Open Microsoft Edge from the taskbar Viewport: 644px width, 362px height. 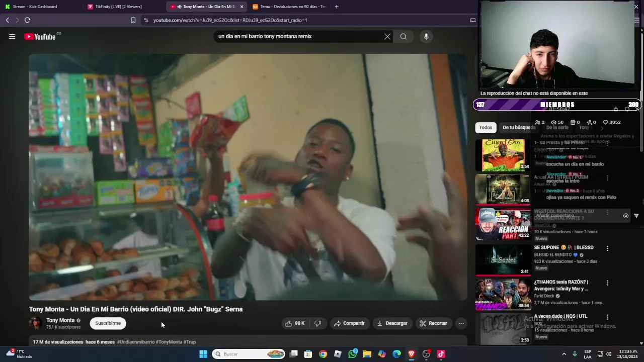click(397, 354)
